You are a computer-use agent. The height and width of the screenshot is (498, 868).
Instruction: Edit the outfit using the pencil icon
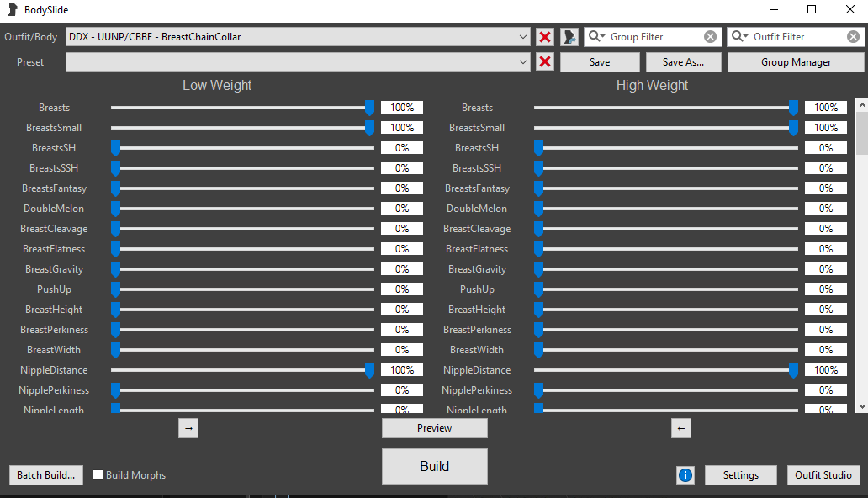pos(568,36)
